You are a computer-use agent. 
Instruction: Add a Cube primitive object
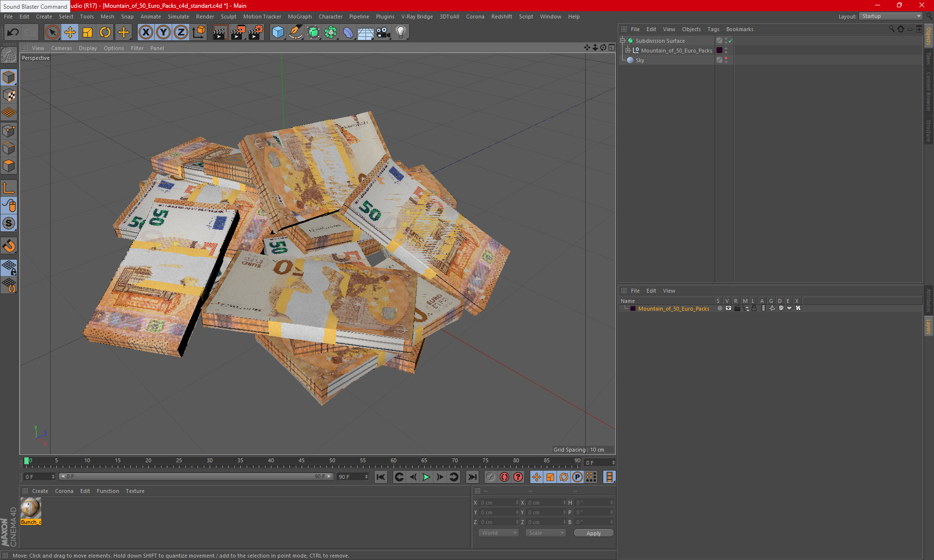pyautogui.click(x=278, y=33)
